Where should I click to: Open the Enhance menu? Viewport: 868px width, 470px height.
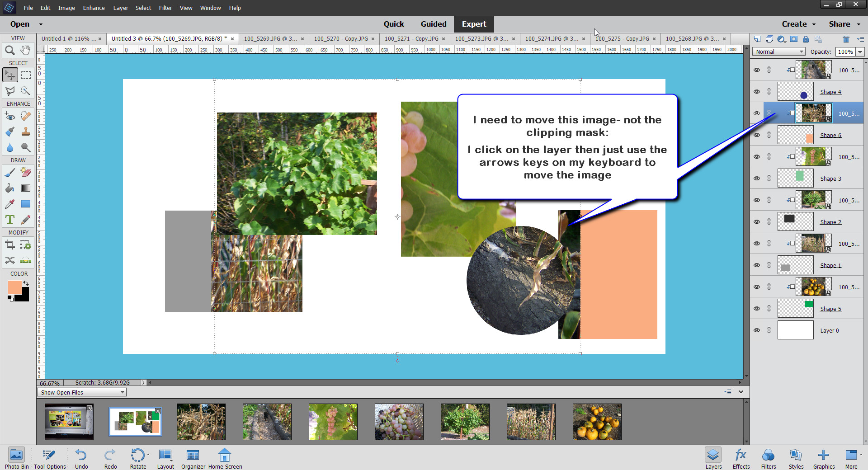94,8
